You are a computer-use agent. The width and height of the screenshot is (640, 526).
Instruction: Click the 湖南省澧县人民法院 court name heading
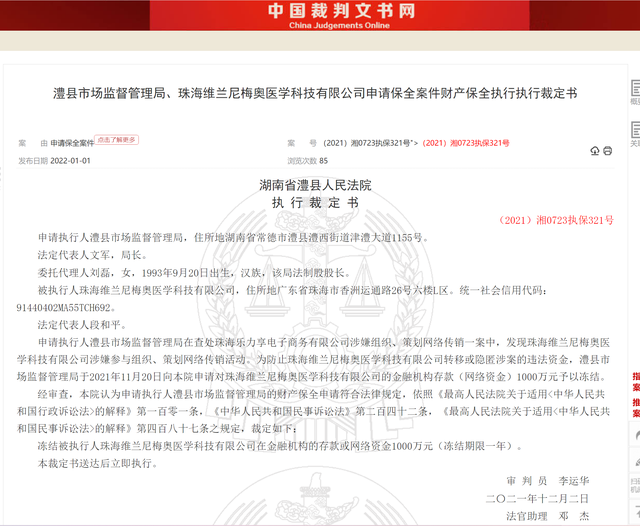tap(314, 185)
